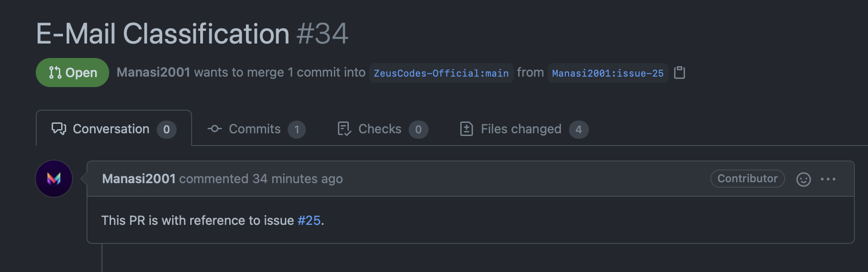Click the Manasi2001 author name beside Open badge

tap(153, 73)
